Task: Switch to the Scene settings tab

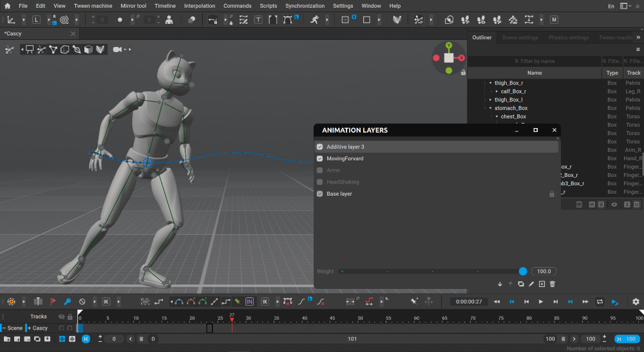Action: coord(520,37)
